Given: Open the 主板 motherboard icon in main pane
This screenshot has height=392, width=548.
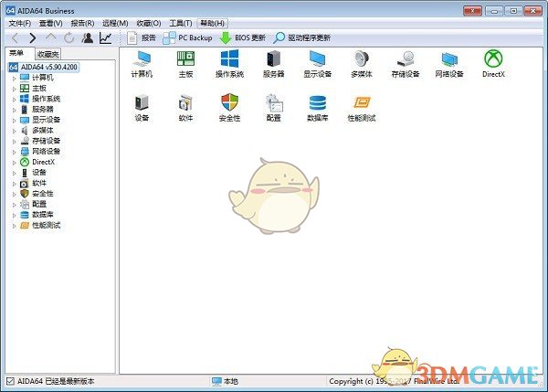Looking at the screenshot, I should pos(185,64).
